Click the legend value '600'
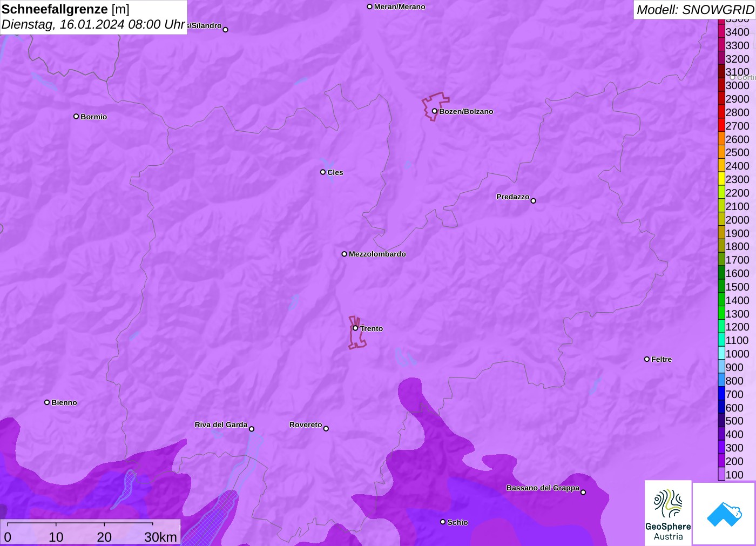Screen dimensions: 756x546 pos(734,408)
